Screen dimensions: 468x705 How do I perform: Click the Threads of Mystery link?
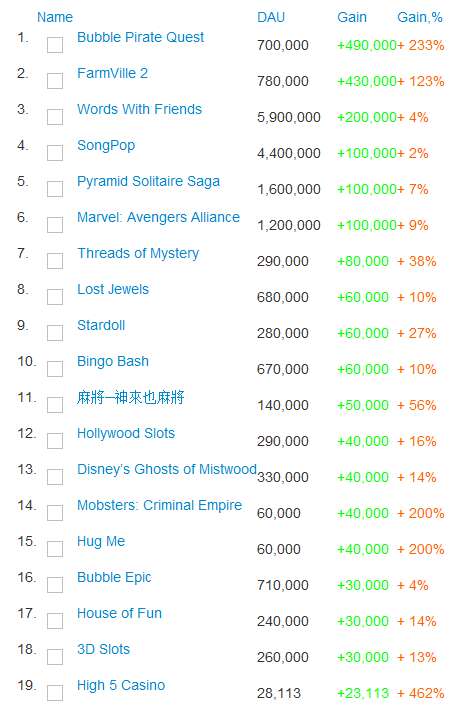(x=138, y=254)
